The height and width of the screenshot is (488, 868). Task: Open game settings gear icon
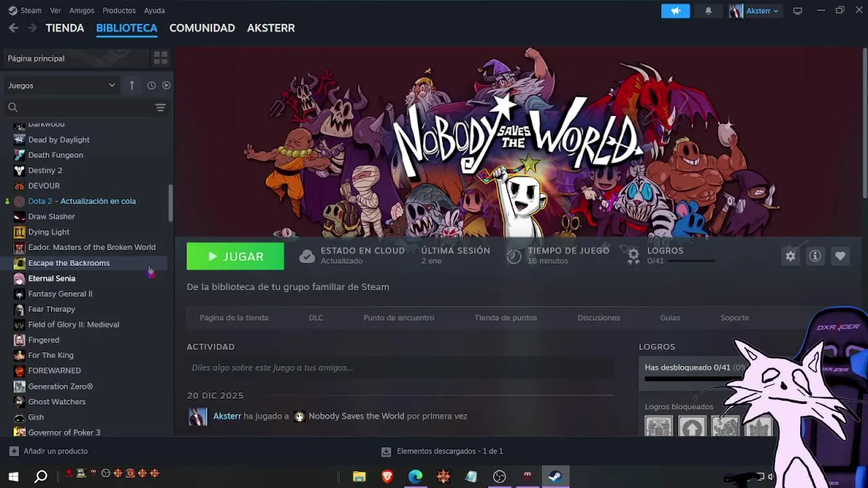pyautogui.click(x=790, y=256)
